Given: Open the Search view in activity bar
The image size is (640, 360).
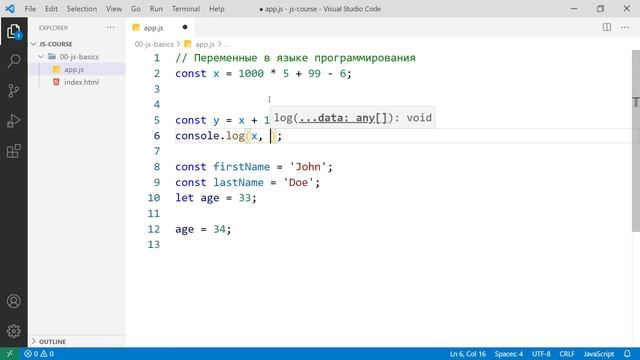Looking at the screenshot, I should pos(13,61).
